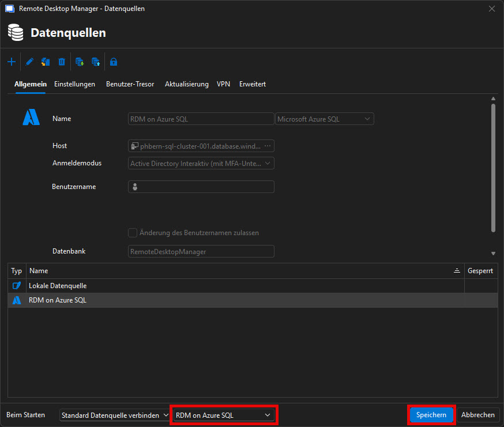Click the export data source icon, blue arrow
The width and height of the screenshot is (504, 427).
tap(96, 62)
